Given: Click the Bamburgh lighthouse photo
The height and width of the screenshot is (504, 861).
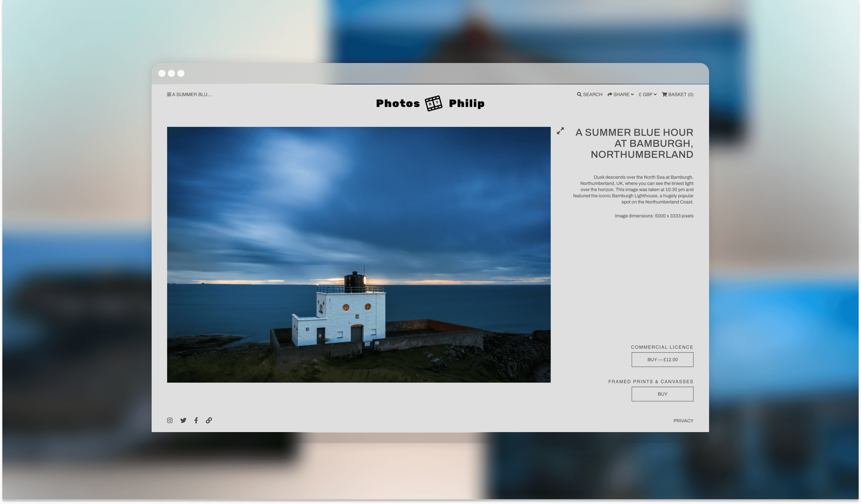Looking at the screenshot, I should 359,254.
